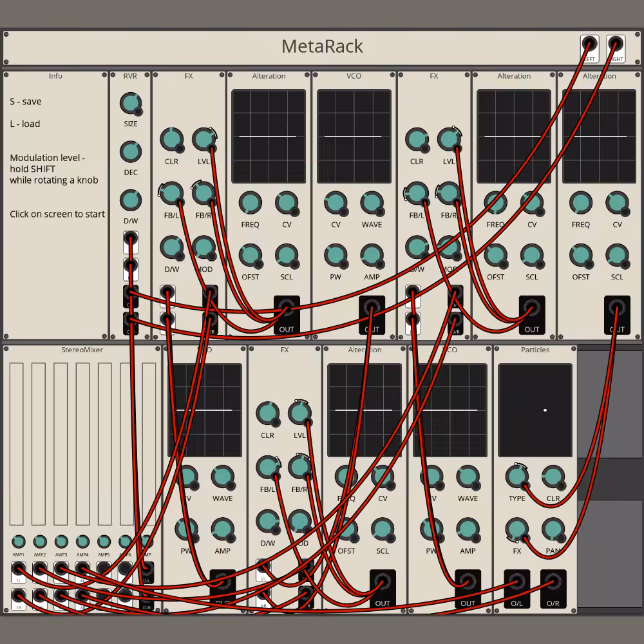Click the RVR module title

pyautogui.click(x=130, y=76)
